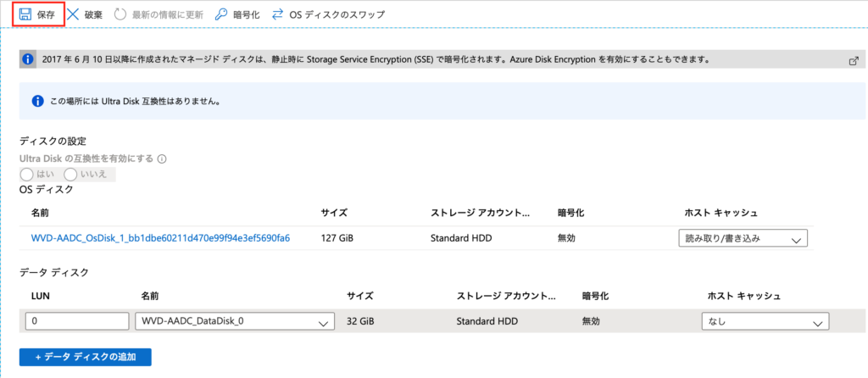868x378 pixels.
Task: Click the 破棄 toolbar label
Action: 93,15
